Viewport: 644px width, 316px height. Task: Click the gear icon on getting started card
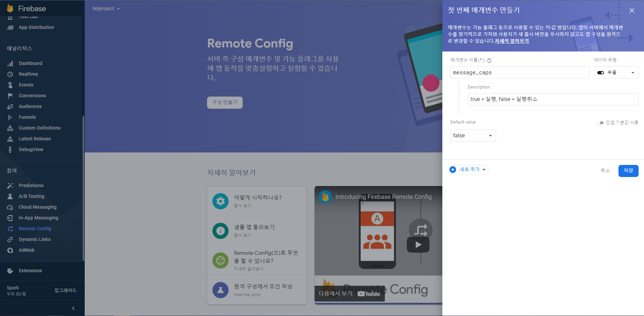(x=220, y=201)
